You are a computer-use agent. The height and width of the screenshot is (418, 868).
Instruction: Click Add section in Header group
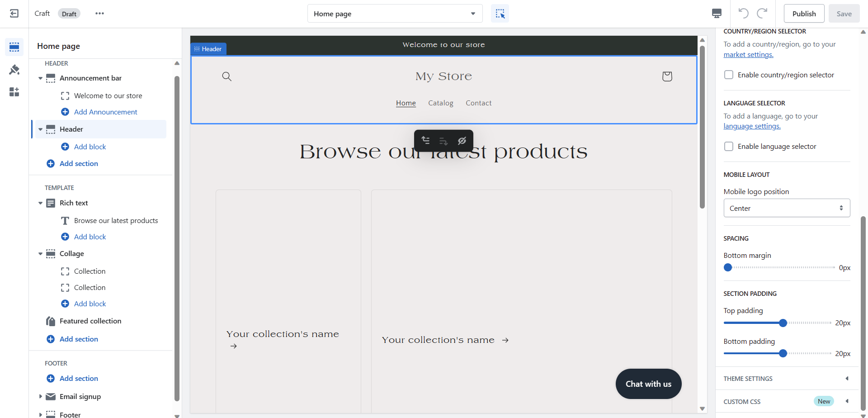pos(79,163)
